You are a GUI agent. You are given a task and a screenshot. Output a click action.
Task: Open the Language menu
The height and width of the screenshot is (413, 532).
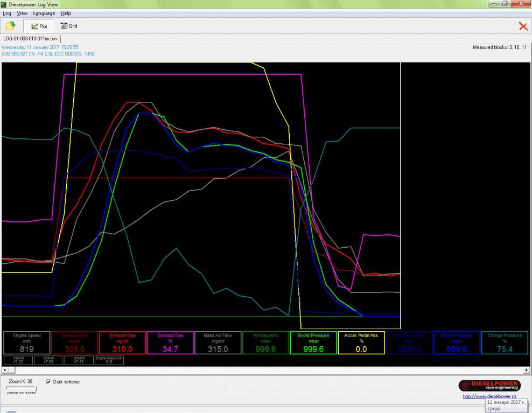pos(44,13)
